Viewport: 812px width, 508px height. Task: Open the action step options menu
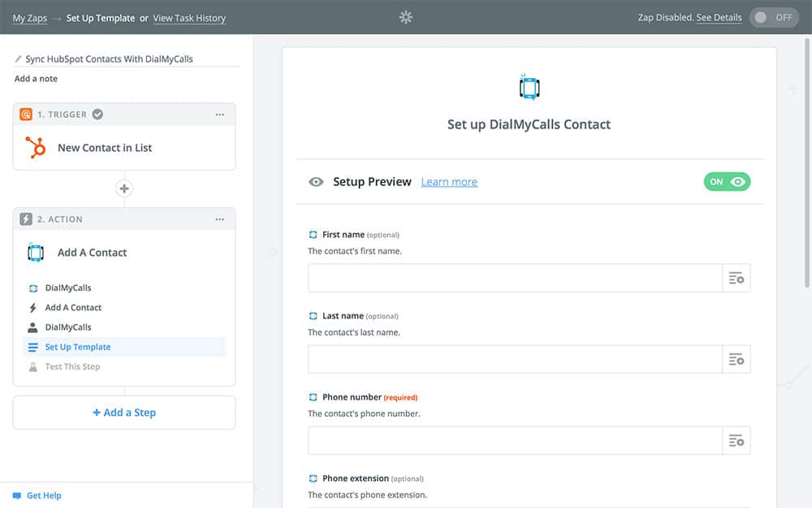point(219,219)
